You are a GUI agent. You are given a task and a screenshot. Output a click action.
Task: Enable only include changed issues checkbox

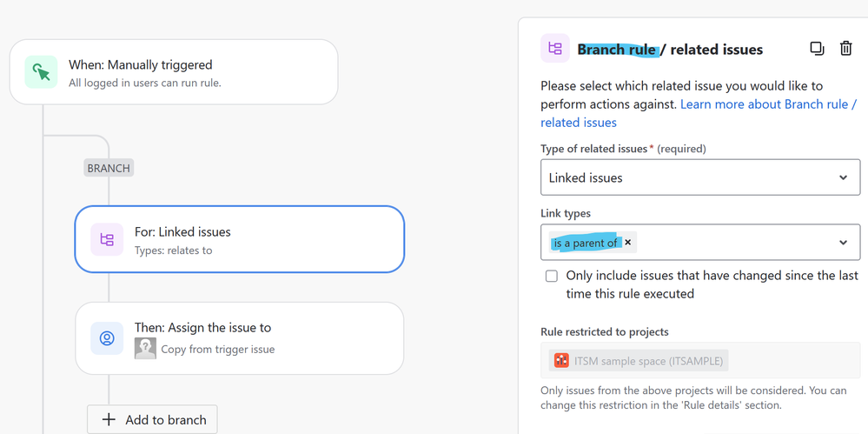[x=551, y=276]
